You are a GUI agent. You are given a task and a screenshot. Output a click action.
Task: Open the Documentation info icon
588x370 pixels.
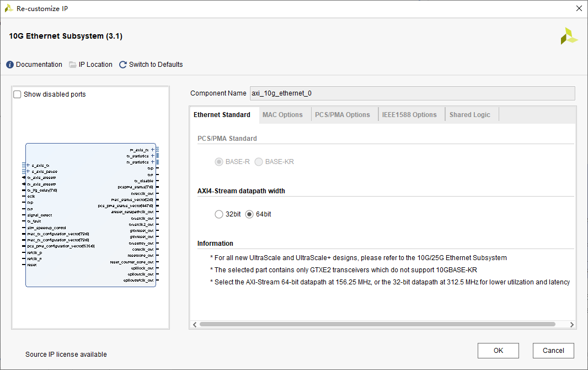pos(10,65)
